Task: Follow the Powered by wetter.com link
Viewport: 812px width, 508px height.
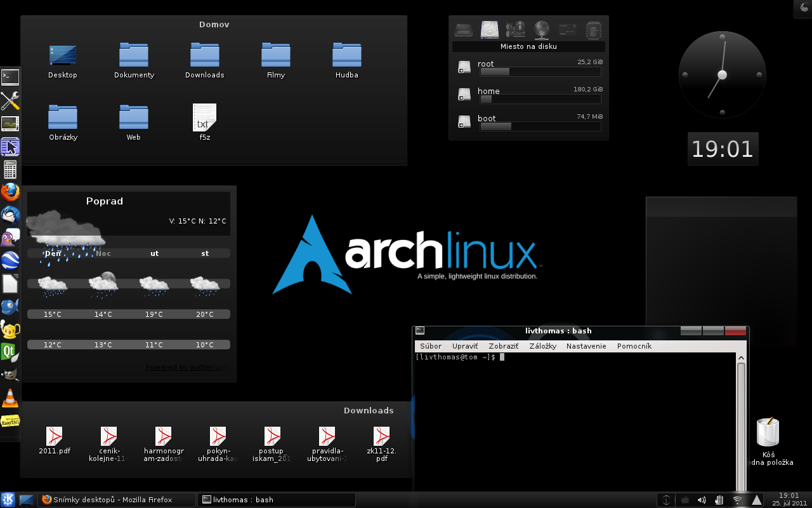Action: tap(187, 367)
